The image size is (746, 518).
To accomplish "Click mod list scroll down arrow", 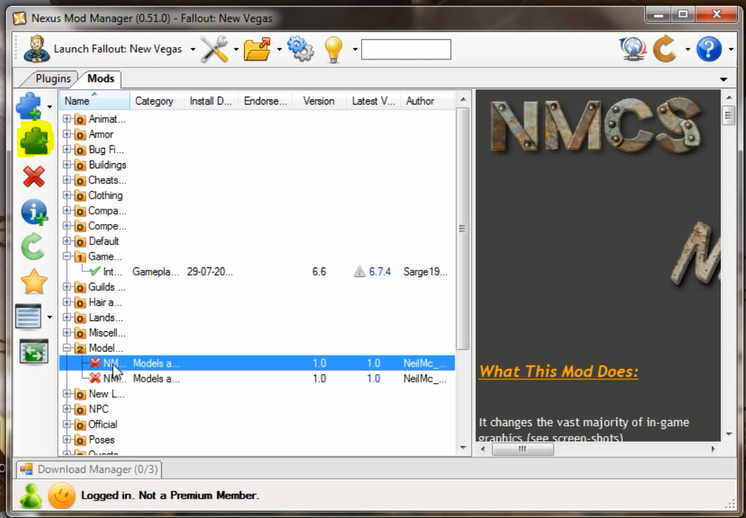I will click(x=463, y=448).
